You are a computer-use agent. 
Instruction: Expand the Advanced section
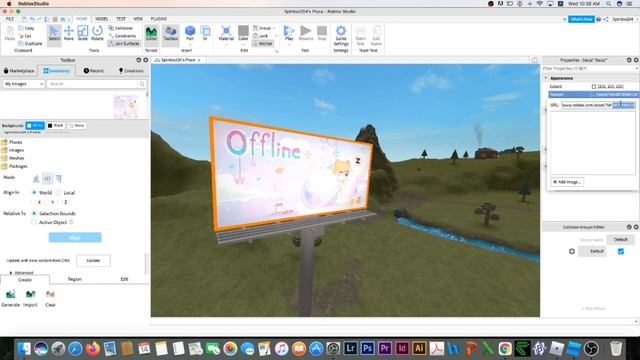click(11, 273)
